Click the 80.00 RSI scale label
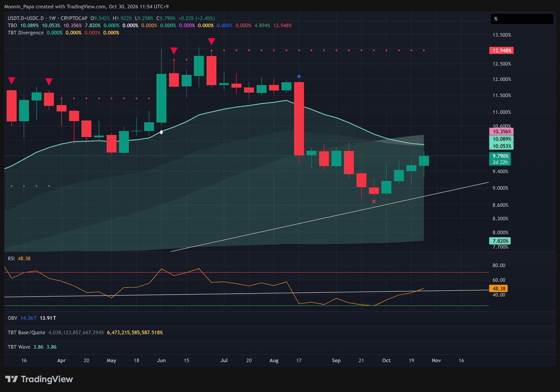Viewport: 560px width, 392px height. 499,266
